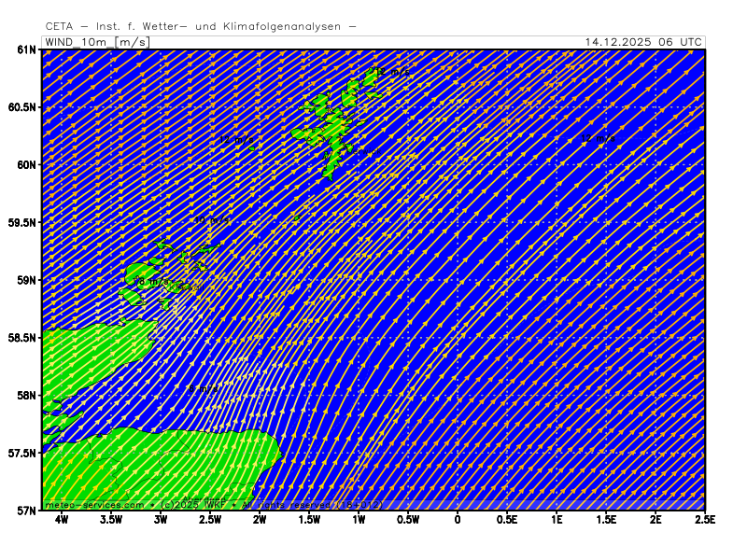Click the WIND_10m [m/s] variable label

96,42
